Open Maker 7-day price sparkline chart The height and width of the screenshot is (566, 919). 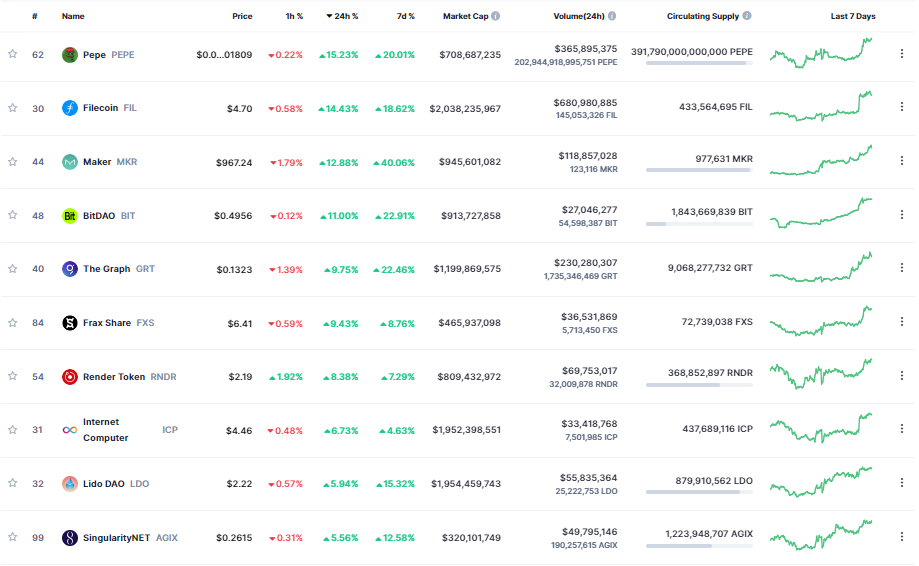pos(821,161)
